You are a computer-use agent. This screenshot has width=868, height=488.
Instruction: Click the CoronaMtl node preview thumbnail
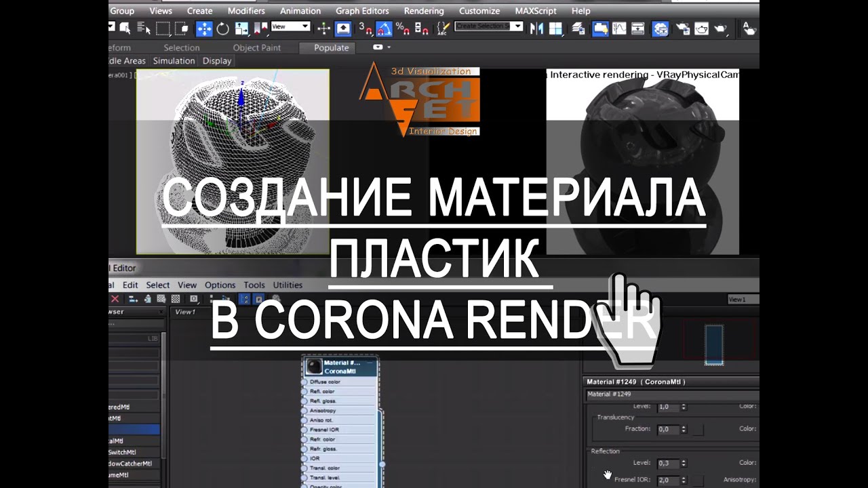click(313, 367)
